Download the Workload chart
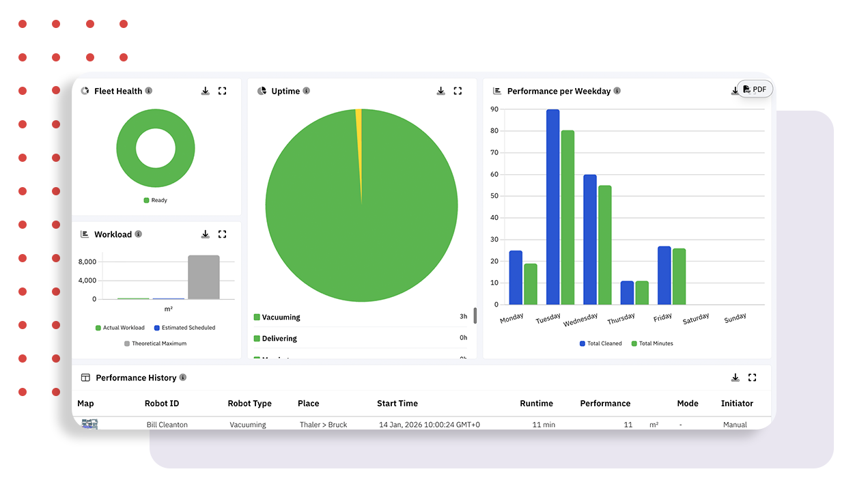The width and height of the screenshot is (868, 478). [205, 234]
